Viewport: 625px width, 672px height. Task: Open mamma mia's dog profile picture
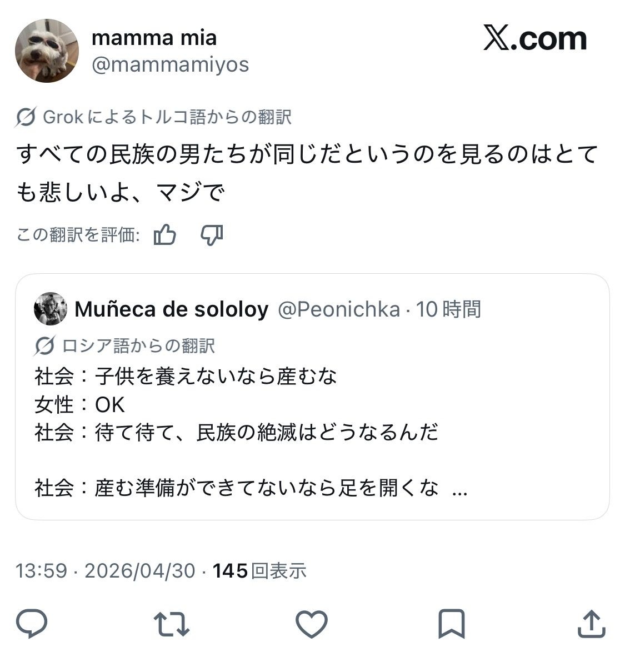(x=47, y=51)
